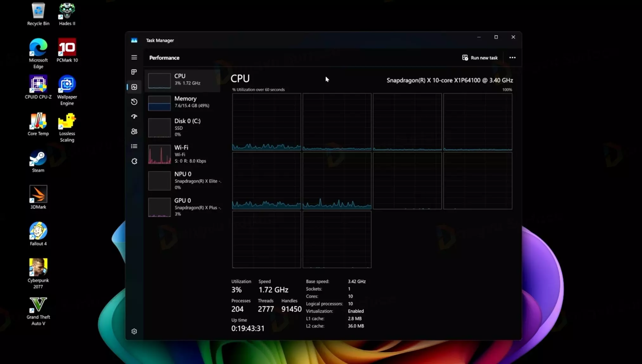The height and width of the screenshot is (364, 642).
Task: Open Core Temp desktop shortcut
Action: (38, 124)
